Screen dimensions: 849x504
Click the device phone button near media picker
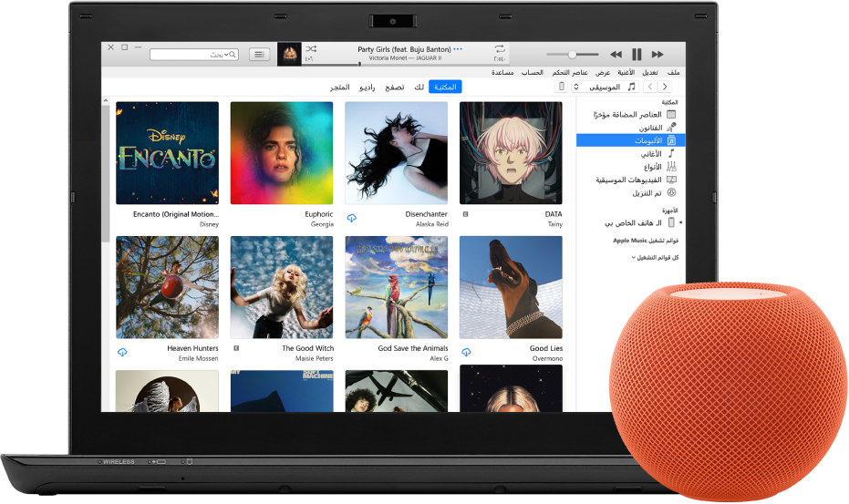point(562,87)
